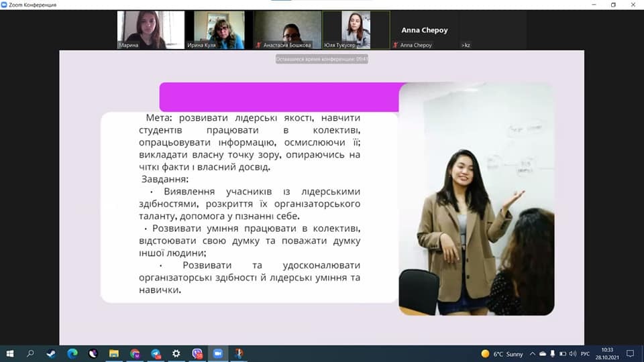Select Марина's video thumbnail
Viewport: 644px width, 362px height.
point(151,29)
